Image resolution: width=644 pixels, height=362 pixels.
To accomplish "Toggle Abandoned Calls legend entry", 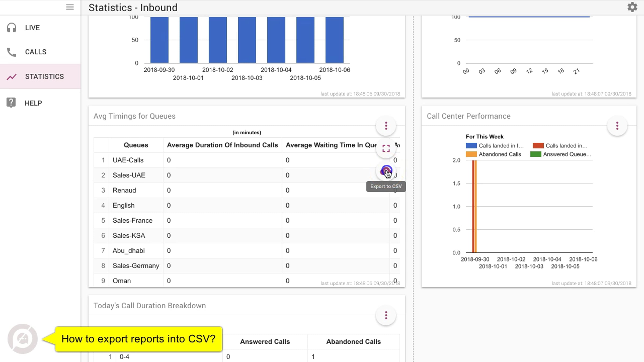I will tap(493, 154).
